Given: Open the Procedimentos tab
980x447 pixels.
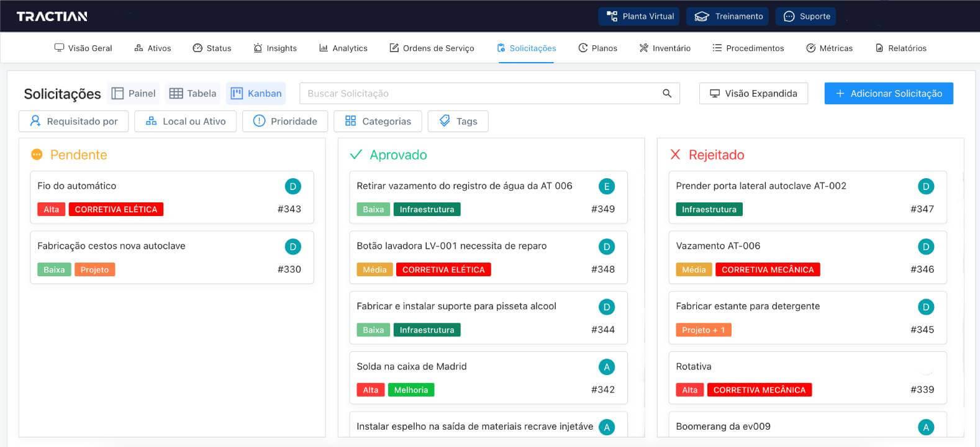Looking at the screenshot, I should click(x=748, y=48).
